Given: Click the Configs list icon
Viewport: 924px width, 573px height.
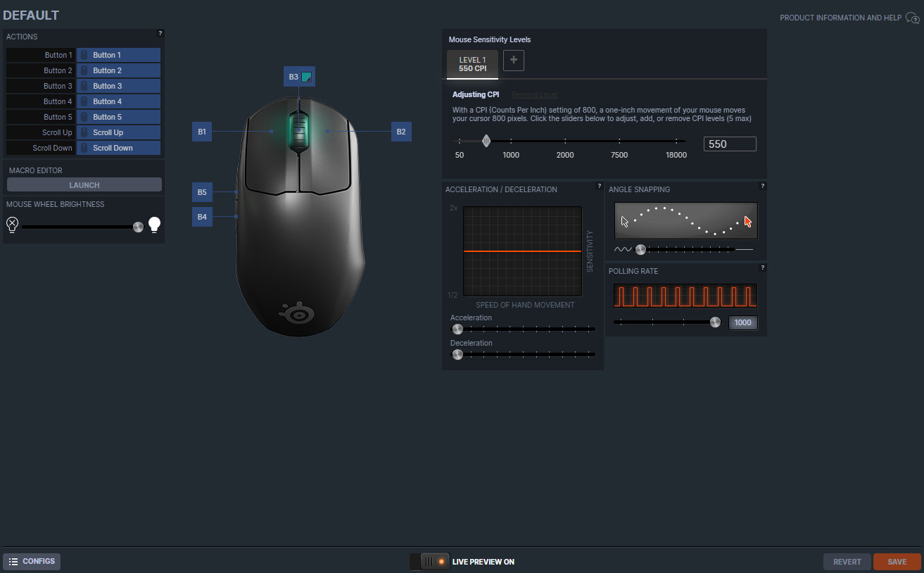Looking at the screenshot, I should (x=13, y=562).
